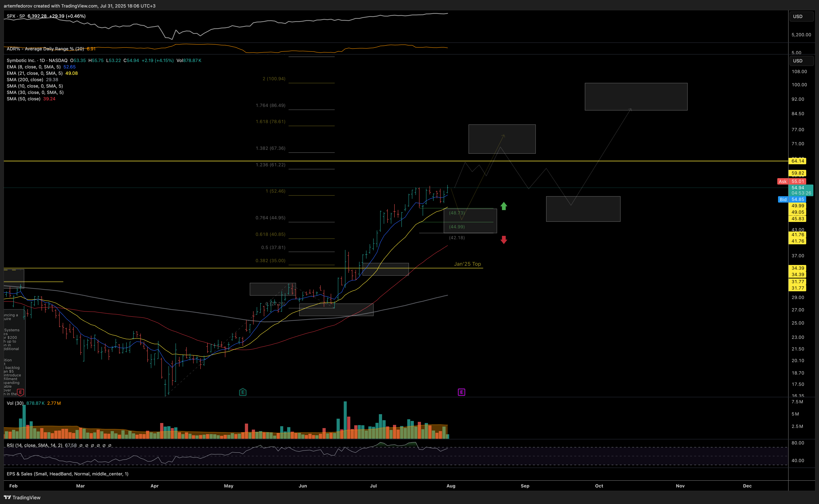Select the SMA (10, close) indicator legend
819x504 pixels.
point(35,86)
